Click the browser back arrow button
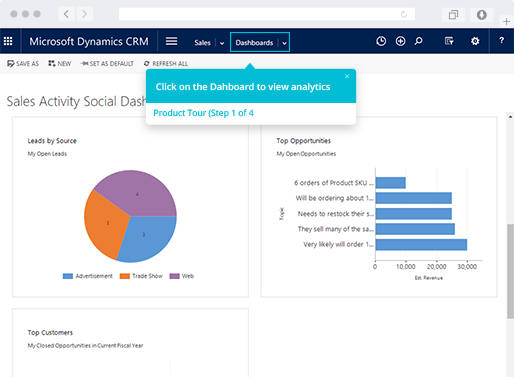The height and width of the screenshot is (377, 514). (x=66, y=14)
